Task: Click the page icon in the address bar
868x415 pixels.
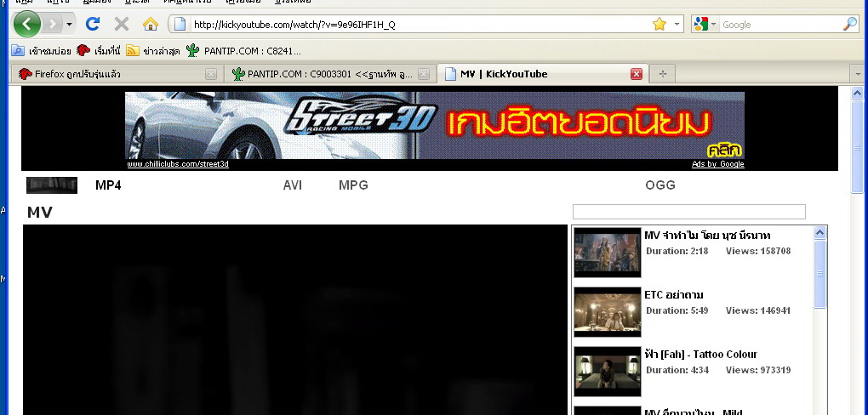Action: (x=180, y=24)
